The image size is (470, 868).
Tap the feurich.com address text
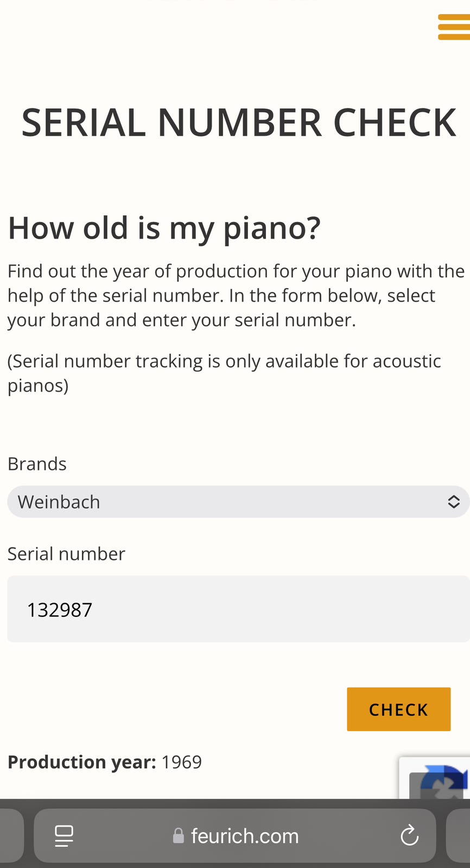(x=244, y=836)
